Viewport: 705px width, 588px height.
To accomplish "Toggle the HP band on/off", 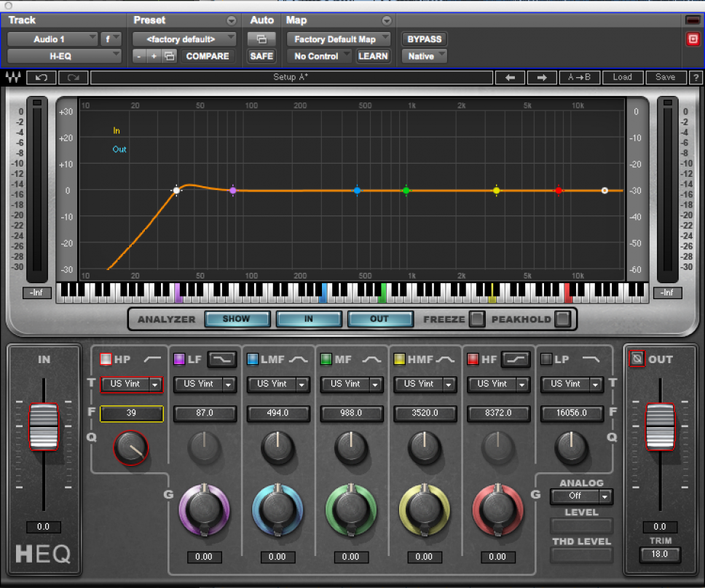I will [x=106, y=359].
